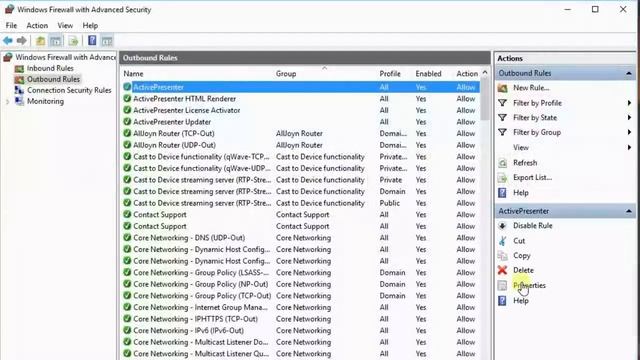Click the Refresh icon in Actions pane
Image resolution: width=640 pixels, height=360 pixels.
click(502, 162)
